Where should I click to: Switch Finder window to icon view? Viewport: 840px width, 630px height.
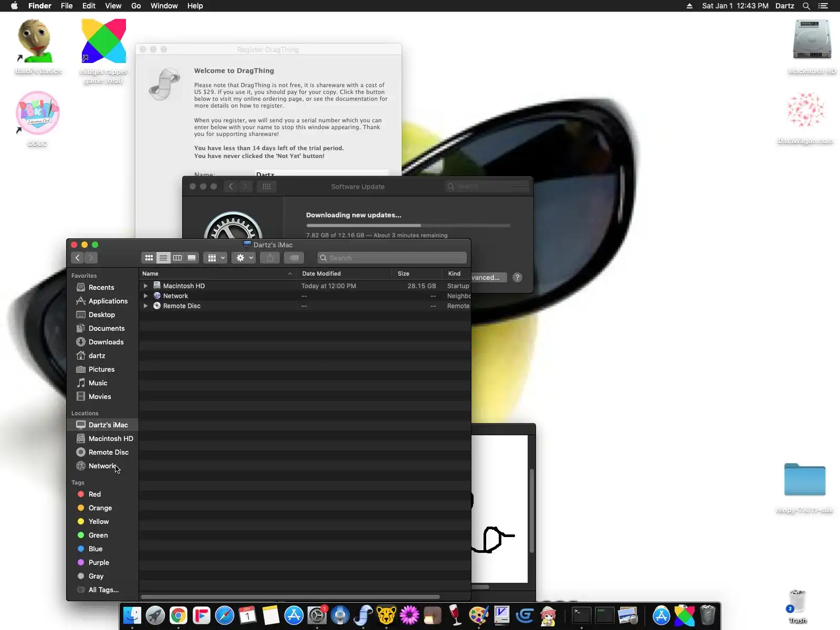coord(149,258)
